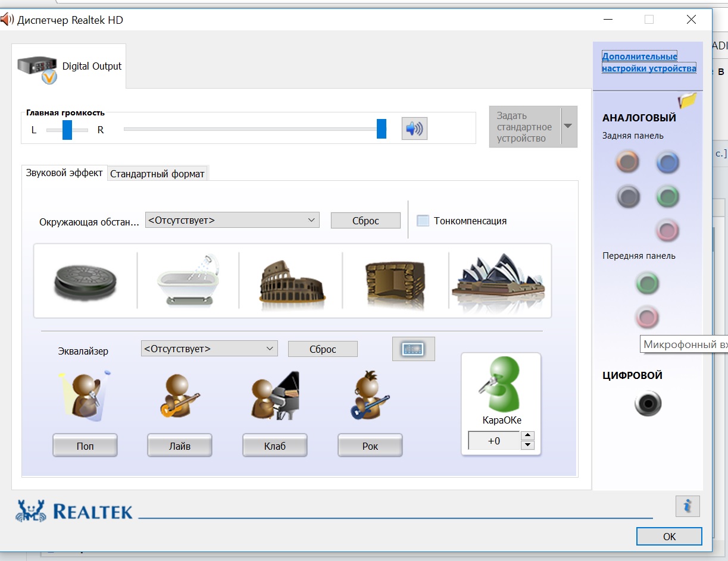Click the Главная громкость label
Image resolution: width=728 pixels, height=561 pixels.
point(65,112)
